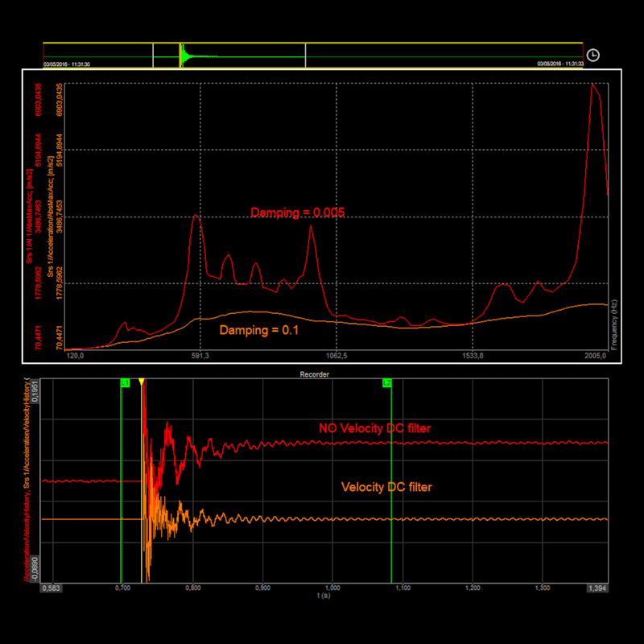Click the yellow playhead triangle above the Recorder plot
This screenshot has height=644, width=644.
tap(142, 382)
